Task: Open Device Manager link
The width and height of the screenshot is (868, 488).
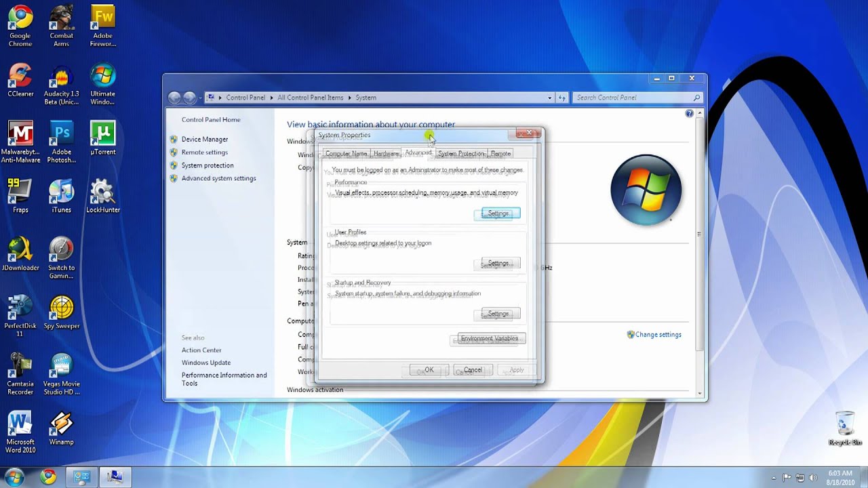Action: click(x=205, y=139)
